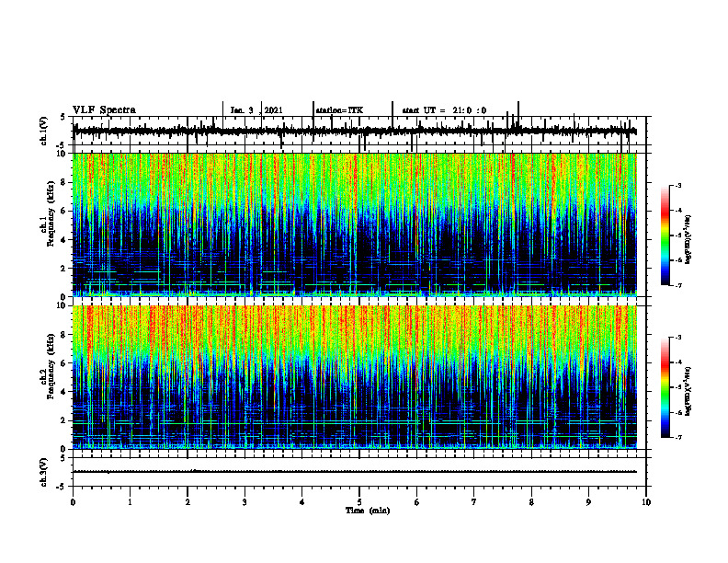Click time axis tick label 1
The width and height of the screenshot is (728, 563).
130,502
